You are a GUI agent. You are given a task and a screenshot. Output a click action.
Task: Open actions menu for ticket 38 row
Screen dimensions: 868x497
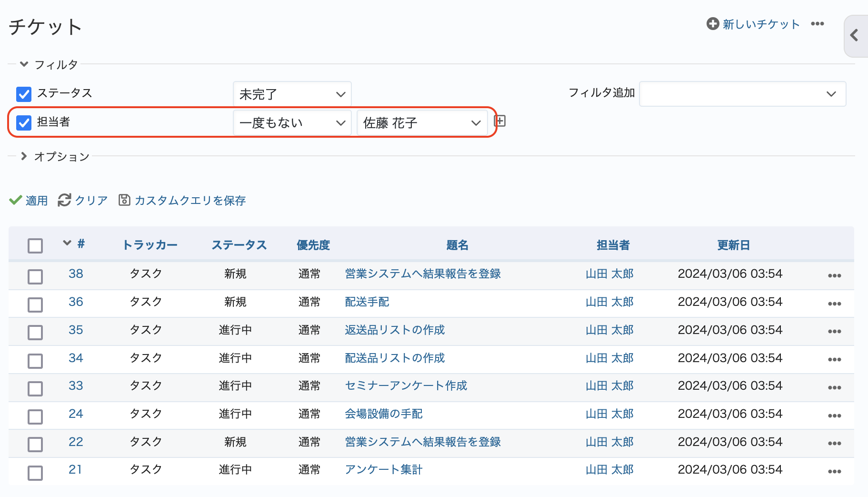click(834, 275)
